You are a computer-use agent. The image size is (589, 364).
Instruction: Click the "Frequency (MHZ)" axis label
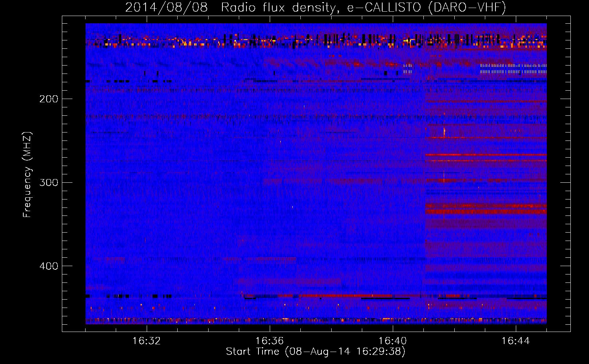27,175
